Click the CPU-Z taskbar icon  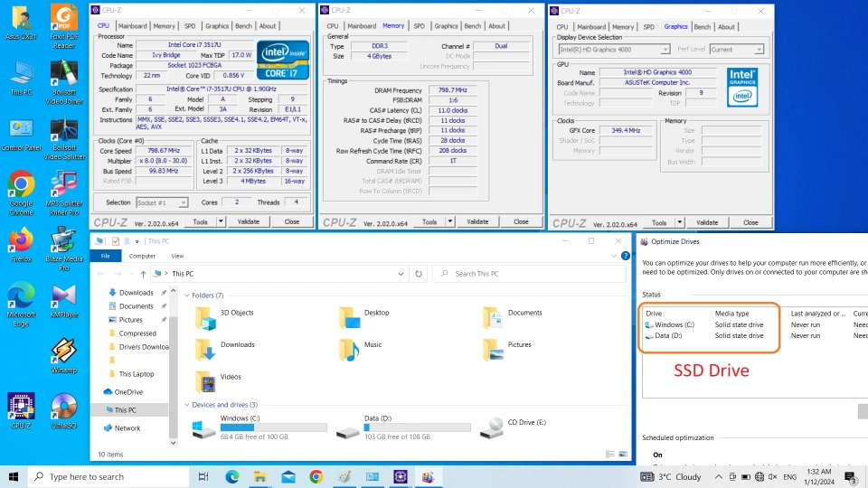coord(401,476)
